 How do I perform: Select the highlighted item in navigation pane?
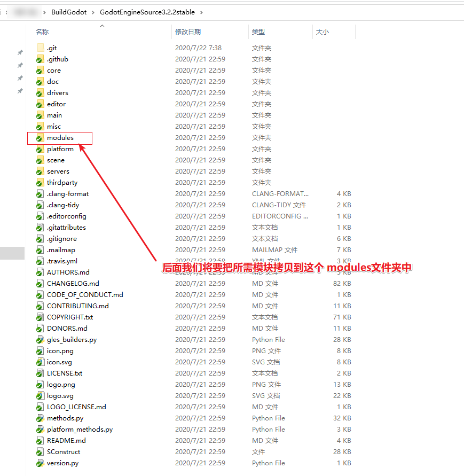tap(12, 253)
